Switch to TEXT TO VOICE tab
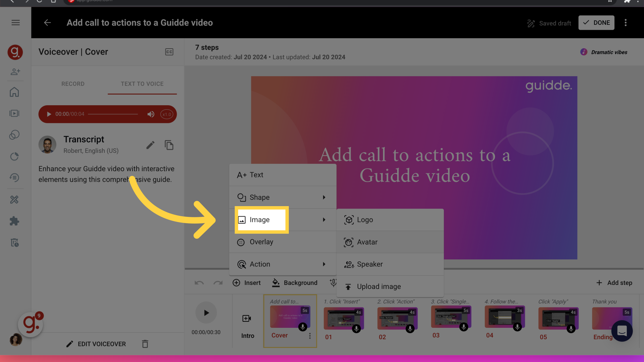The width and height of the screenshot is (644, 362). (142, 84)
